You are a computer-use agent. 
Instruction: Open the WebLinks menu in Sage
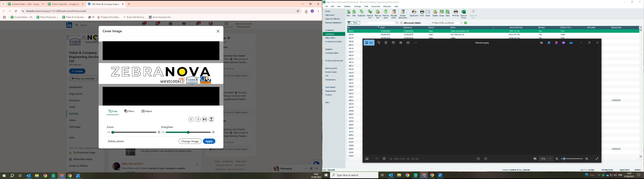point(387,7)
